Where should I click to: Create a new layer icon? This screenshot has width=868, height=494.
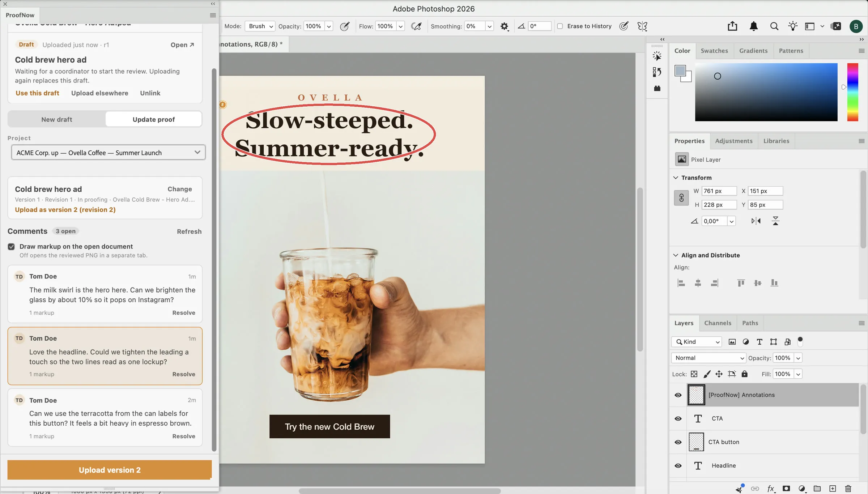(x=833, y=489)
